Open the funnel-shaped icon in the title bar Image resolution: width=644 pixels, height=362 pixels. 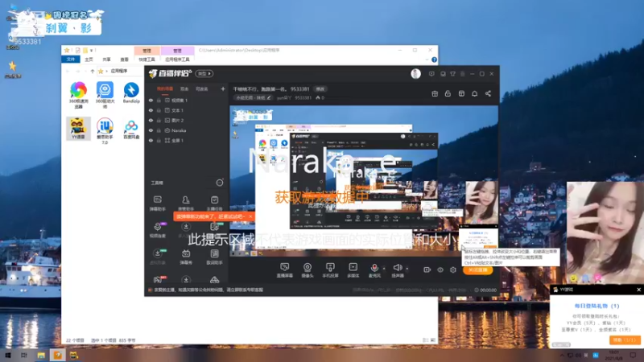point(452,74)
